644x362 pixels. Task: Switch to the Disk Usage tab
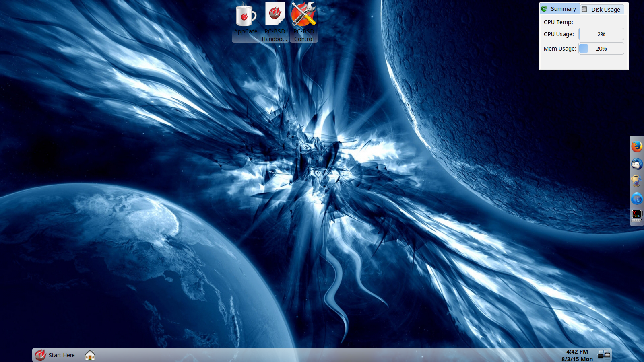[602, 10]
